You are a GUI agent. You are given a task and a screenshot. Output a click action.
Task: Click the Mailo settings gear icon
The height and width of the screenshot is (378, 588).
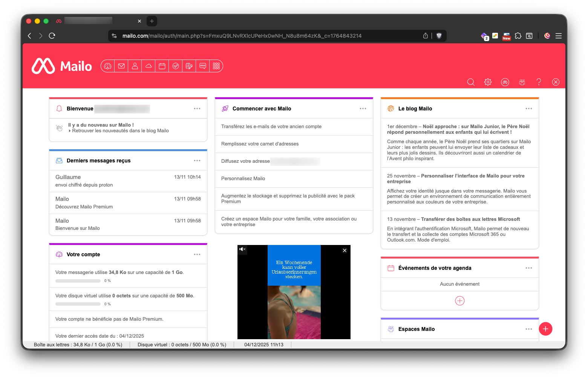(488, 82)
